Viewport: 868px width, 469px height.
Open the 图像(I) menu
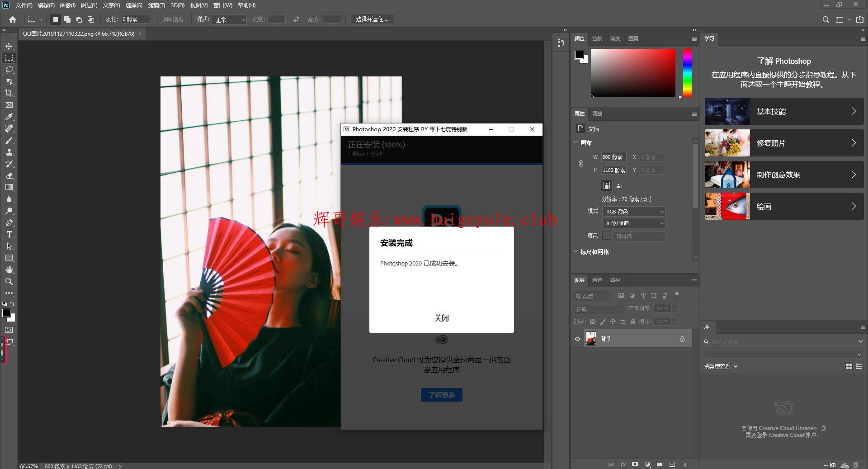tap(67, 5)
